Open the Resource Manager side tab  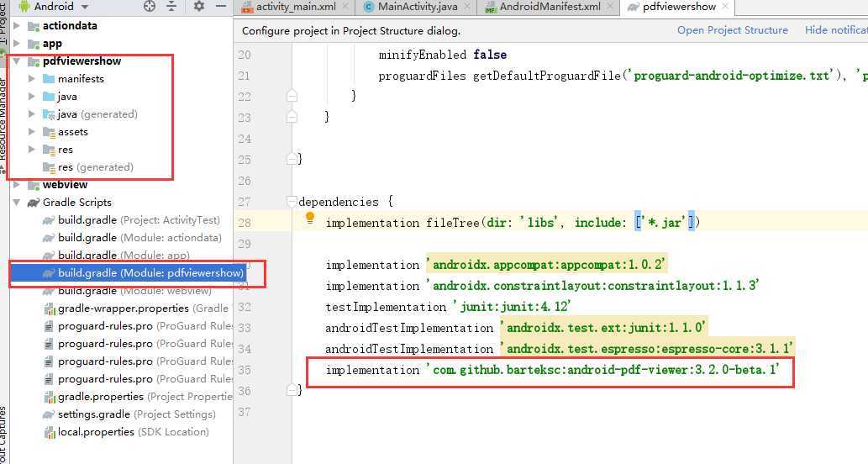point(3,119)
